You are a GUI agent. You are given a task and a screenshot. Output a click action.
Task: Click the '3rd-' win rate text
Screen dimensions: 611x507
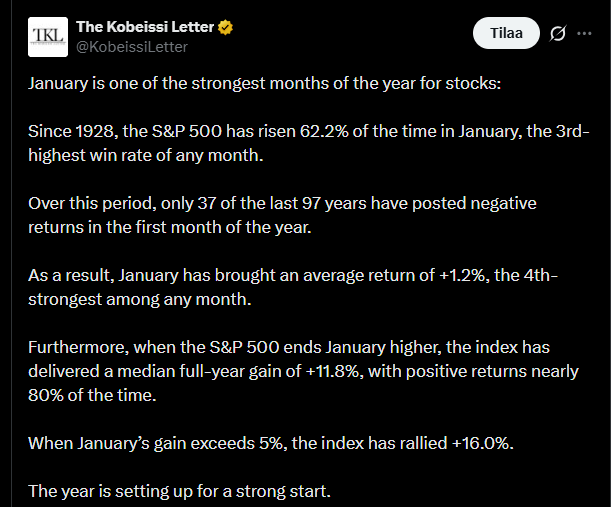click(x=570, y=133)
